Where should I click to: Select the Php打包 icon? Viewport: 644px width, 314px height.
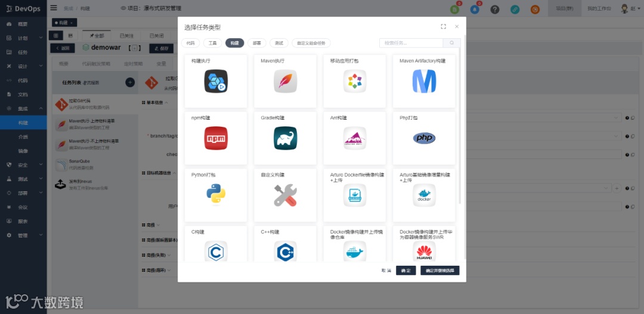(425, 138)
